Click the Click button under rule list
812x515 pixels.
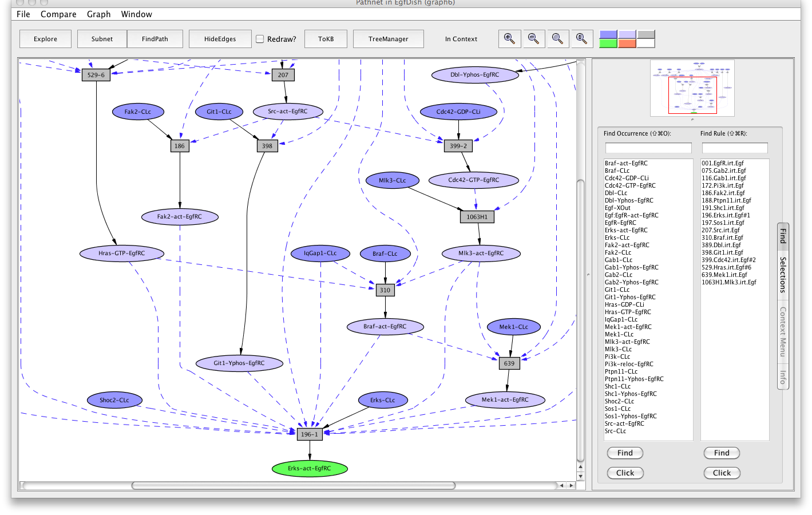coord(722,473)
